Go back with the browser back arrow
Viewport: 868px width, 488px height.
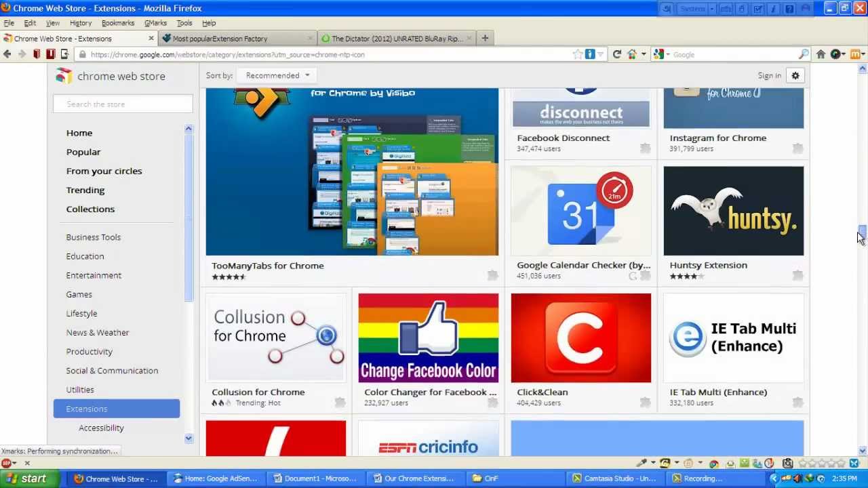(7, 54)
